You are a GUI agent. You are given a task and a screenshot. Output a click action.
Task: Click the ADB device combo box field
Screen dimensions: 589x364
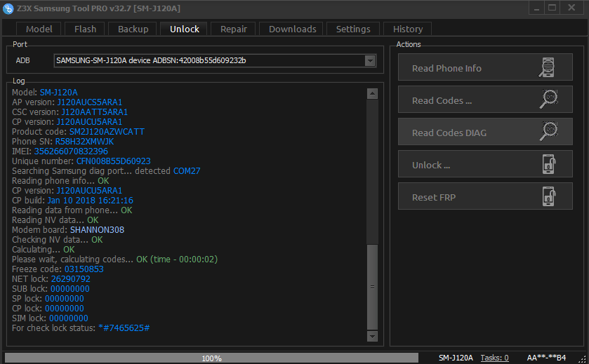click(x=215, y=61)
